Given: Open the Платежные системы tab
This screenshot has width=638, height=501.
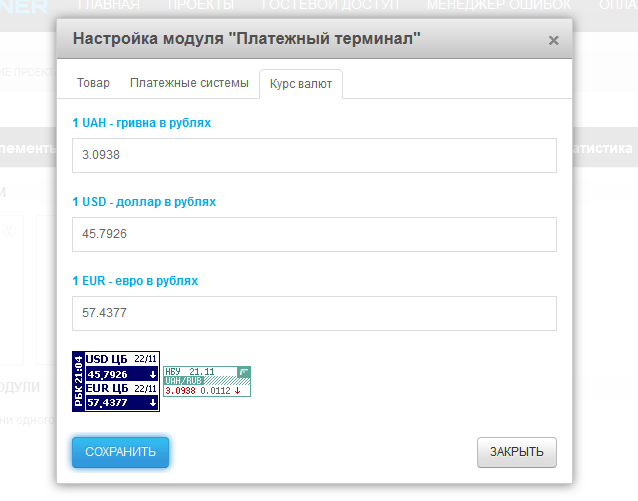Looking at the screenshot, I should tap(188, 83).
